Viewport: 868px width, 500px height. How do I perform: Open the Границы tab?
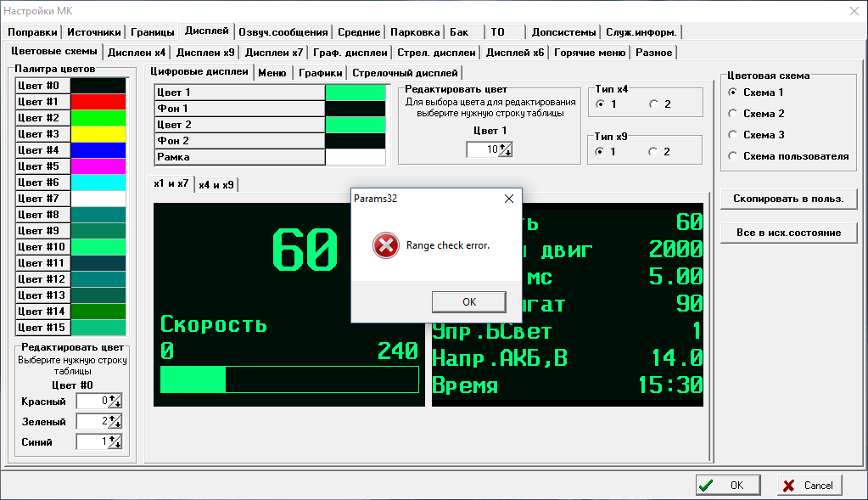(152, 32)
